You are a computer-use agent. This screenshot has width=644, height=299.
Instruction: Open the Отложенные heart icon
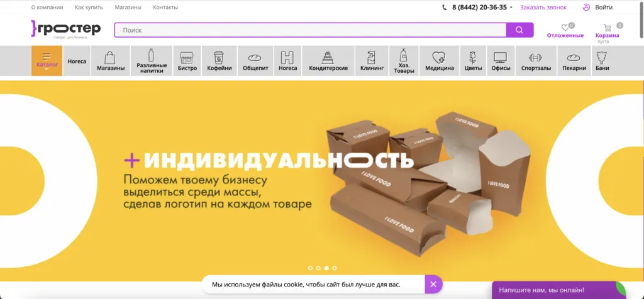tap(565, 28)
